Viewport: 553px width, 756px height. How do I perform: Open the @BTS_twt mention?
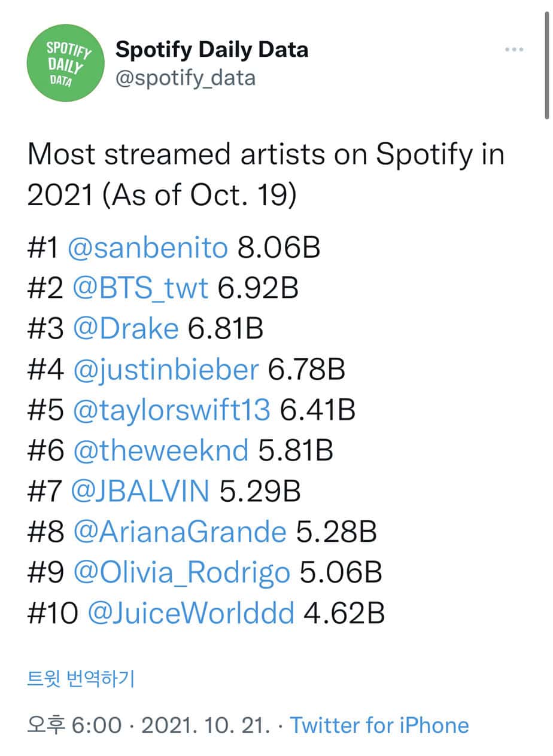click(x=141, y=288)
